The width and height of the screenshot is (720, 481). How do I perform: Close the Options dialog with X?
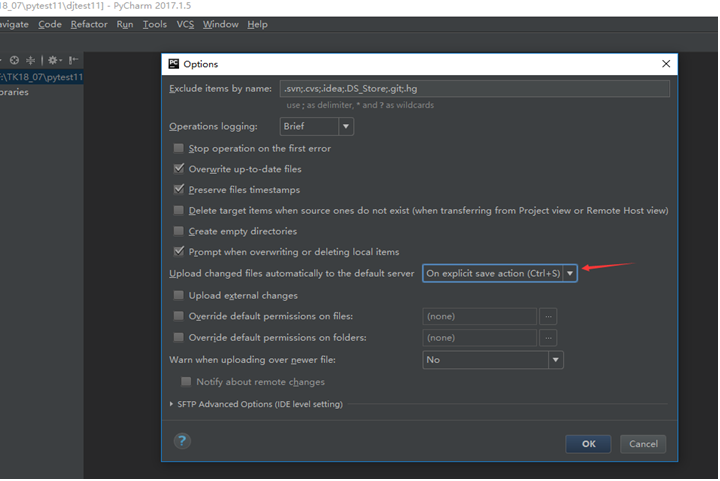[666, 64]
